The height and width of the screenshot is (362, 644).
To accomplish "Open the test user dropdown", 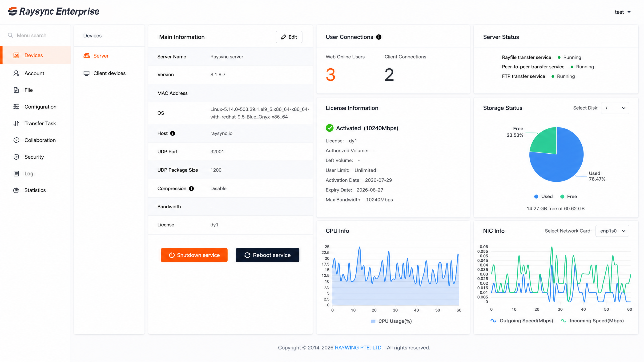I will 623,12.
